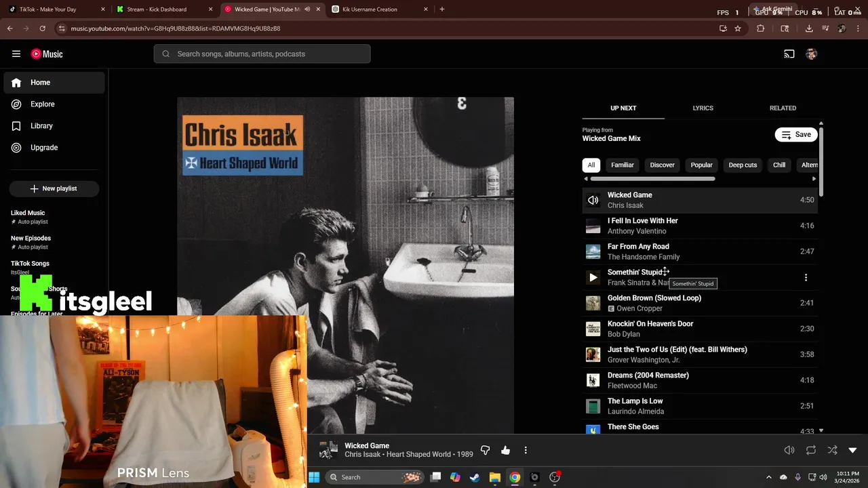Like the song Wicked Game
The image size is (868, 488).
click(505, 450)
